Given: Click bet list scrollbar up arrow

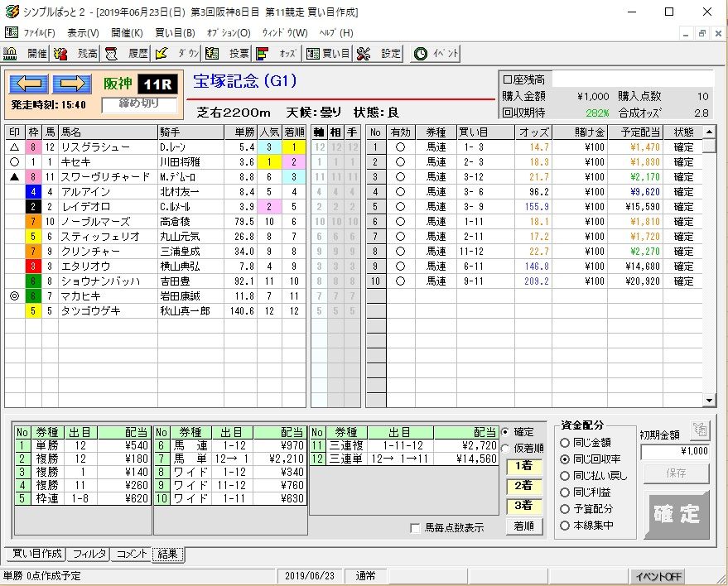Looking at the screenshot, I should [x=709, y=132].
